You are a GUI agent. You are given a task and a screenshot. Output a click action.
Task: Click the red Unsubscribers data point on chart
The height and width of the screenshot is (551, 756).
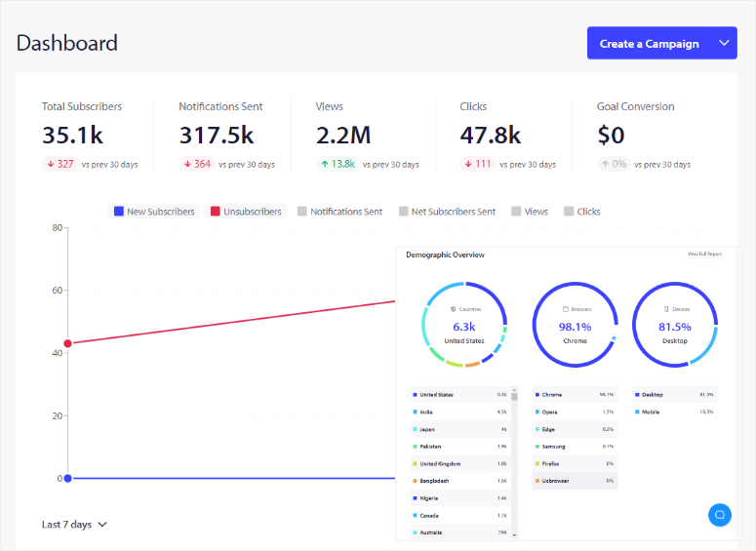pyautogui.click(x=68, y=343)
